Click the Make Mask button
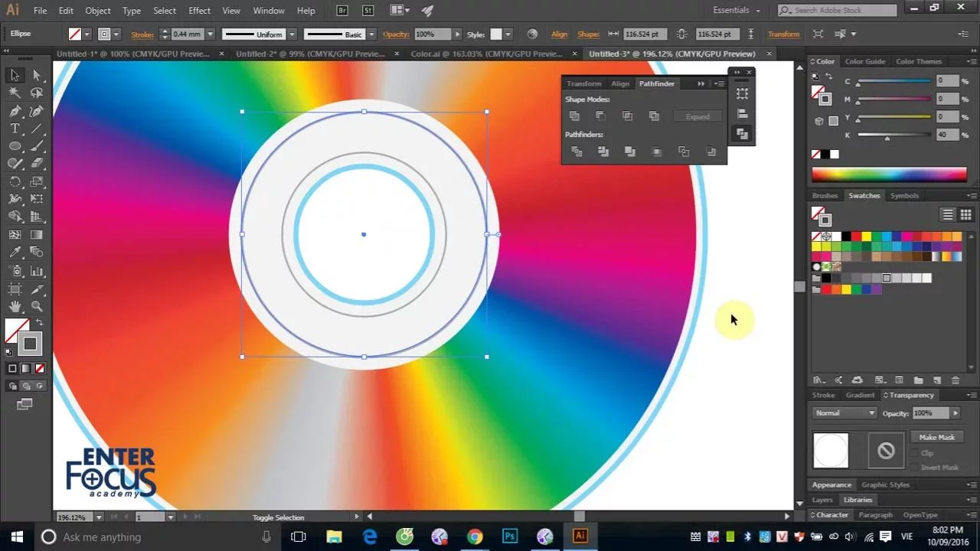The height and width of the screenshot is (551, 980). coord(937,437)
